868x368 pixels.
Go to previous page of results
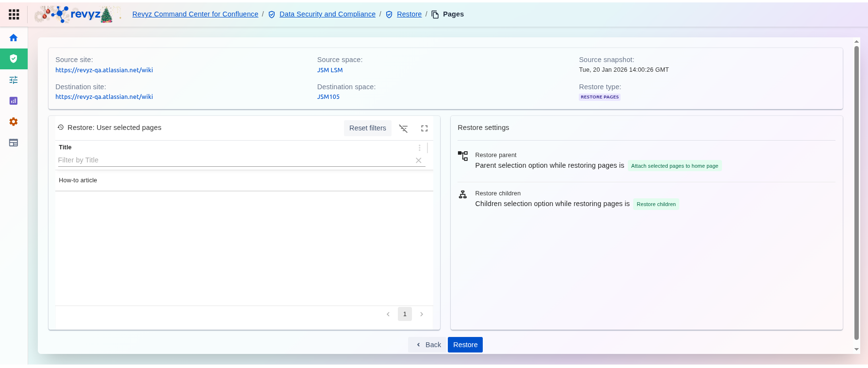click(x=388, y=314)
